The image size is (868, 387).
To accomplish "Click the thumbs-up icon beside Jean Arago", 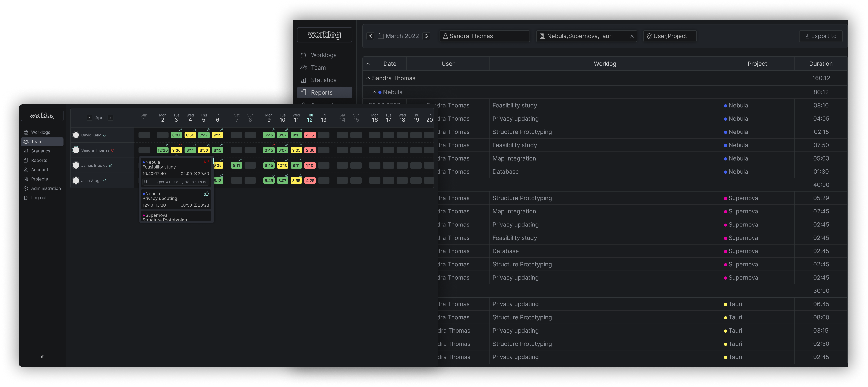I will [105, 181].
